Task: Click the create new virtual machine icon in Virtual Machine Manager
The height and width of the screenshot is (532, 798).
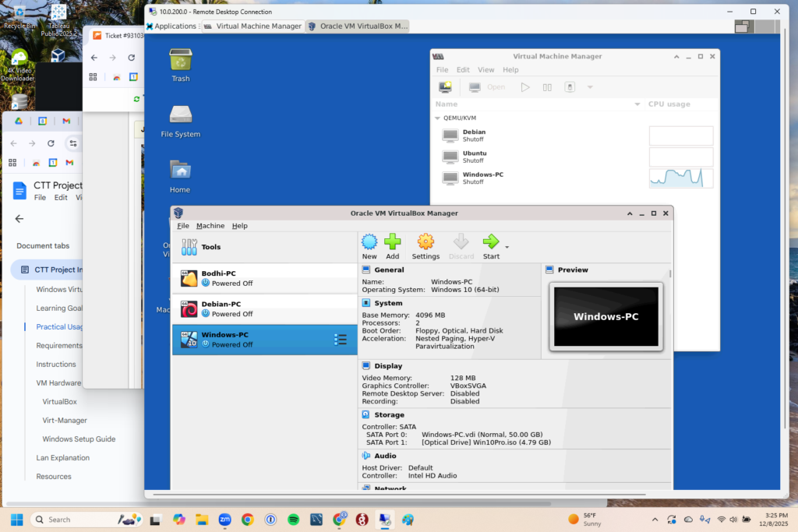Action: coord(445,87)
